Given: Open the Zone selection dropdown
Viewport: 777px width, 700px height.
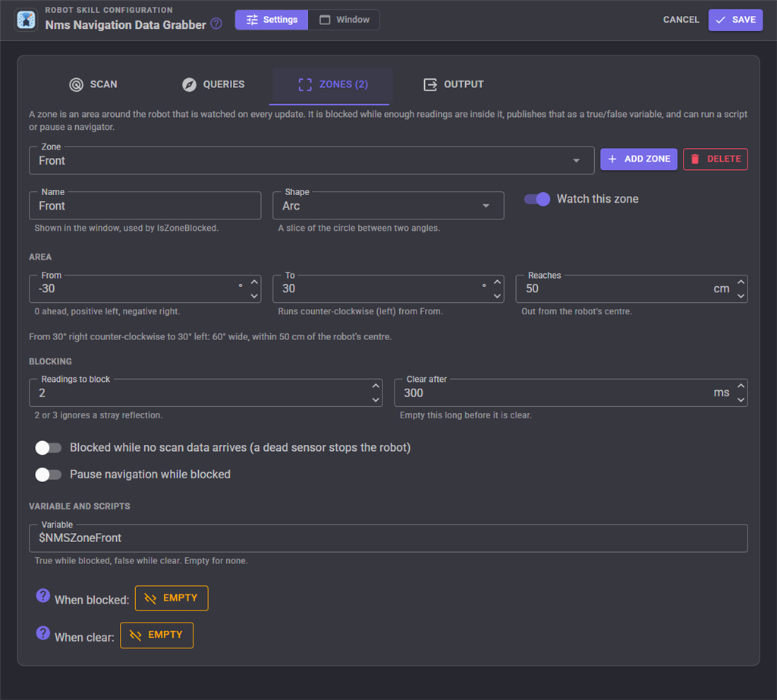Looking at the screenshot, I should (312, 161).
